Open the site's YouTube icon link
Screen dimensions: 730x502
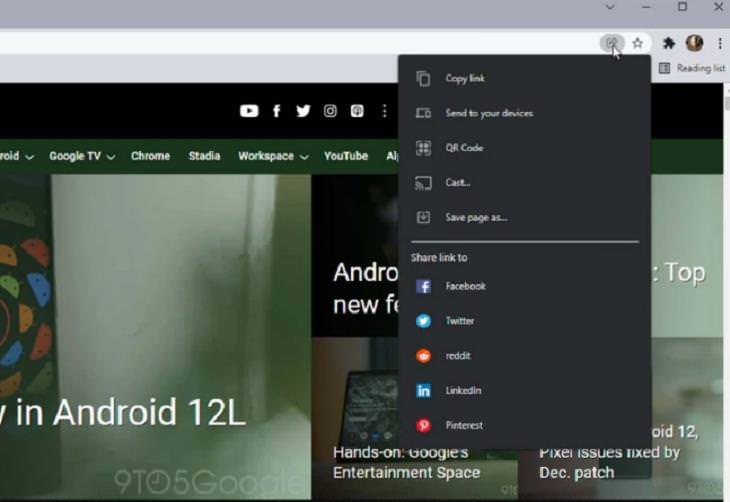tap(249, 111)
